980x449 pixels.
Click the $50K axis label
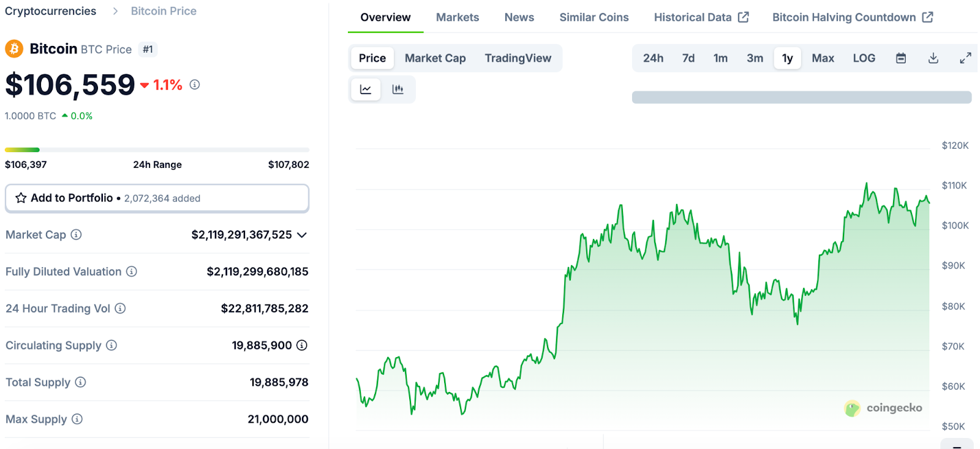(x=954, y=426)
